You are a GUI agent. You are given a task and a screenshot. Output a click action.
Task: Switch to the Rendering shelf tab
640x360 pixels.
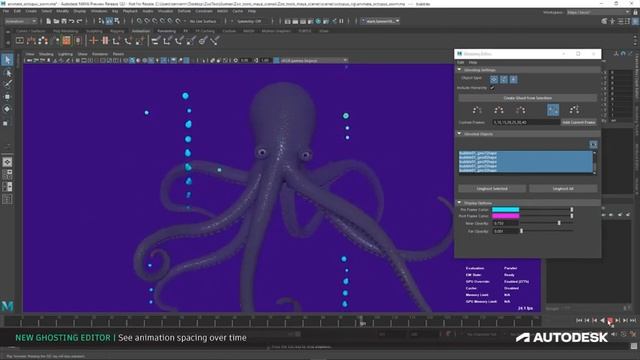[x=167, y=31]
